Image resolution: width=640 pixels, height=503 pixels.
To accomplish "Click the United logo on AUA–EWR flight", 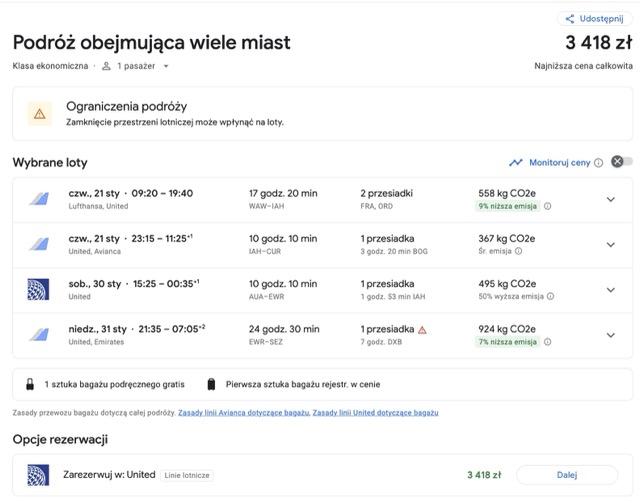I will [x=38, y=289].
